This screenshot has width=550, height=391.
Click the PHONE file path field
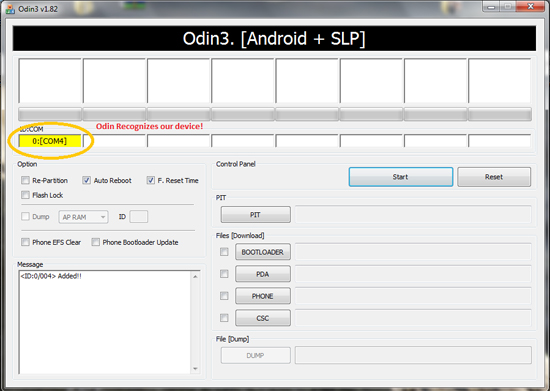[x=413, y=296]
